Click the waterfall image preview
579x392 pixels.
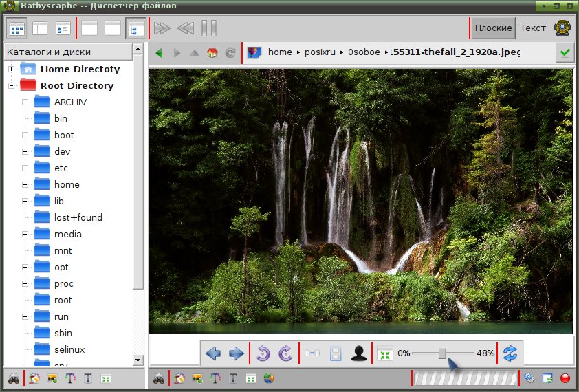click(361, 201)
